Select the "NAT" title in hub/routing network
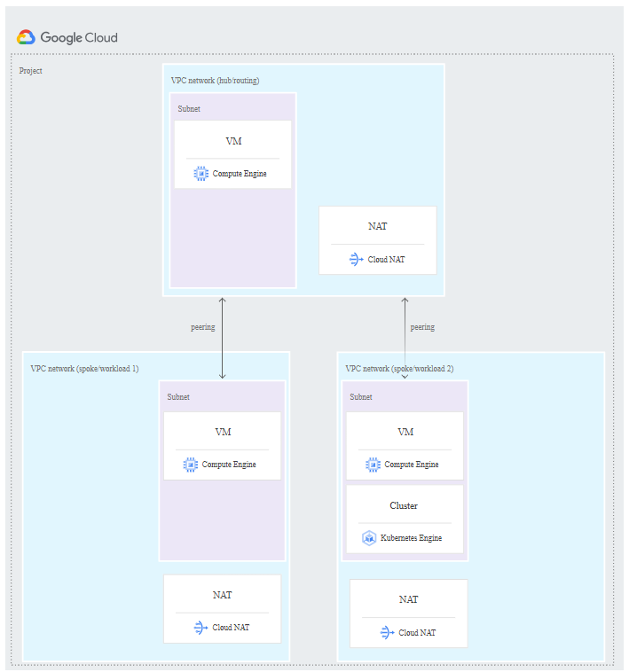 pos(378,227)
